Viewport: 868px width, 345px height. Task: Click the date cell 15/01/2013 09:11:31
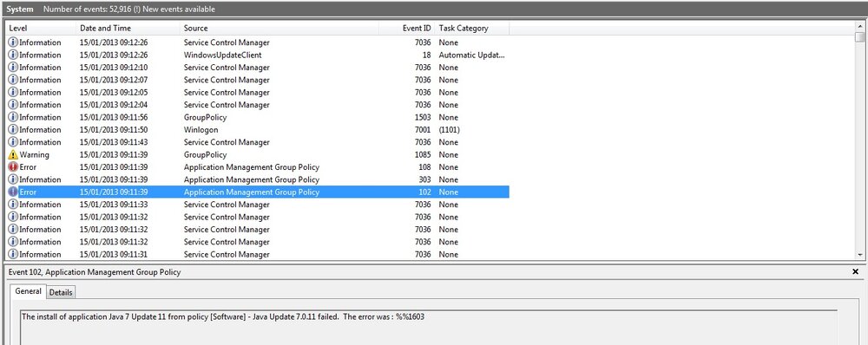114,254
